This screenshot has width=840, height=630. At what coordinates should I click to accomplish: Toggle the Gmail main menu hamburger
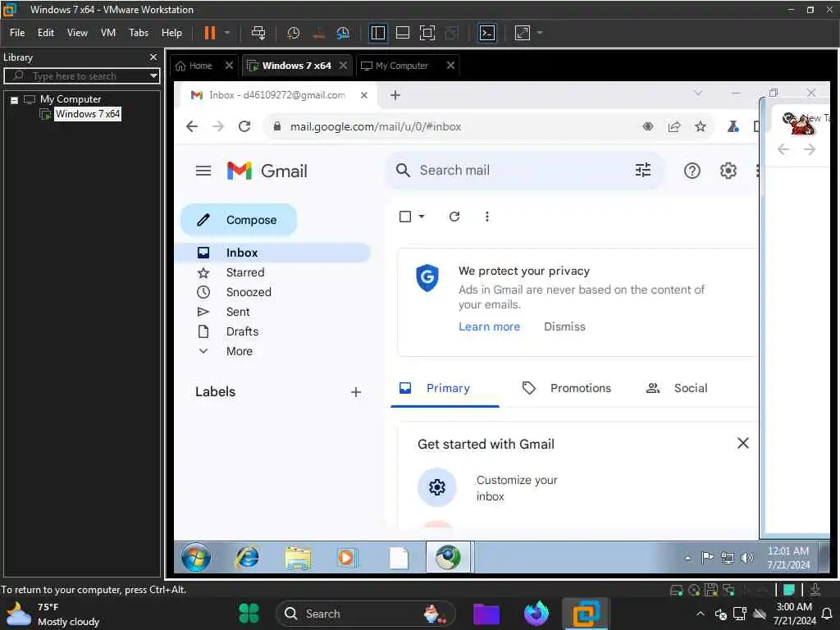click(x=203, y=171)
